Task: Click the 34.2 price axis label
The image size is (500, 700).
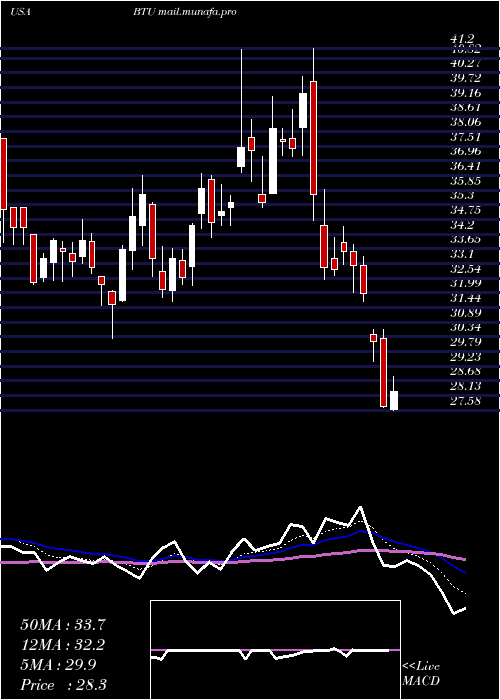Action: pyautogui.click(x=462, y=225)
